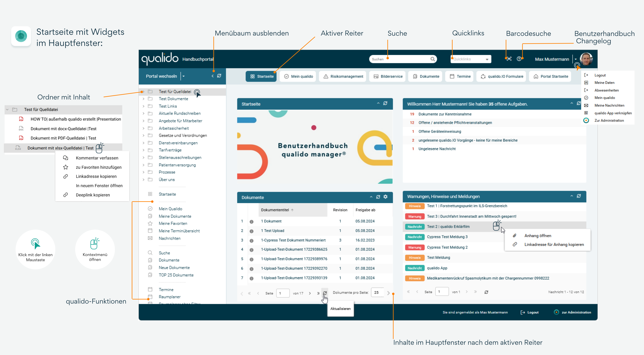644x355 pixels.
Task: Click refresh icon in messages pagination
Action: point(486,292)
